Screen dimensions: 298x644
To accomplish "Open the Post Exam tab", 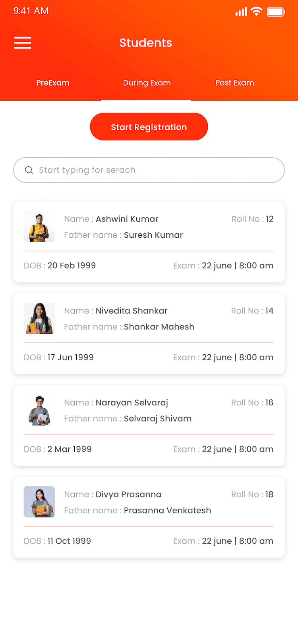I will pos(234,83).
